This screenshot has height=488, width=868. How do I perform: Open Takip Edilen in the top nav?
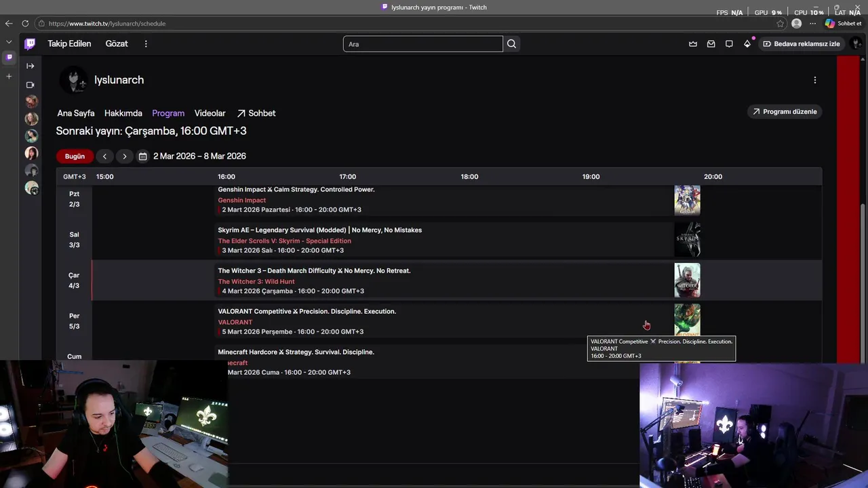pos(69,44)
